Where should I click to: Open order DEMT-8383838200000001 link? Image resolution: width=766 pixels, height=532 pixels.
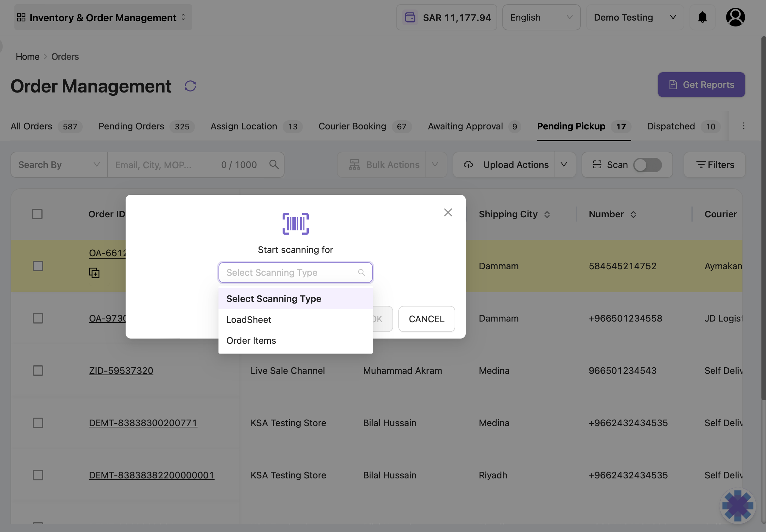click(x=151, y=475)
